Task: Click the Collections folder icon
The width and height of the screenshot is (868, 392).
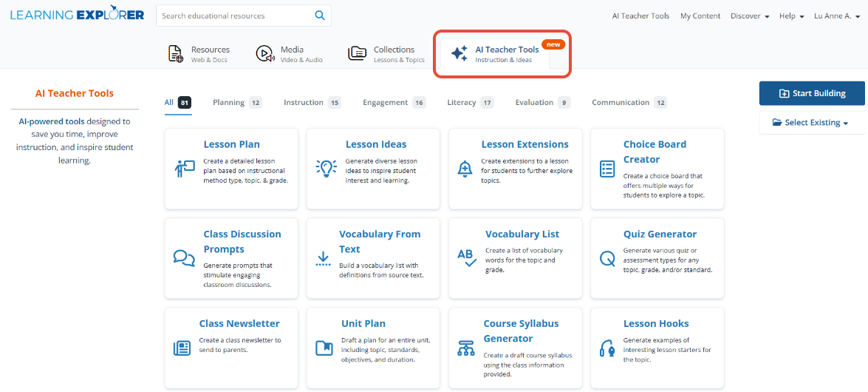Action: pyautogui.click(x=357, y=53)
